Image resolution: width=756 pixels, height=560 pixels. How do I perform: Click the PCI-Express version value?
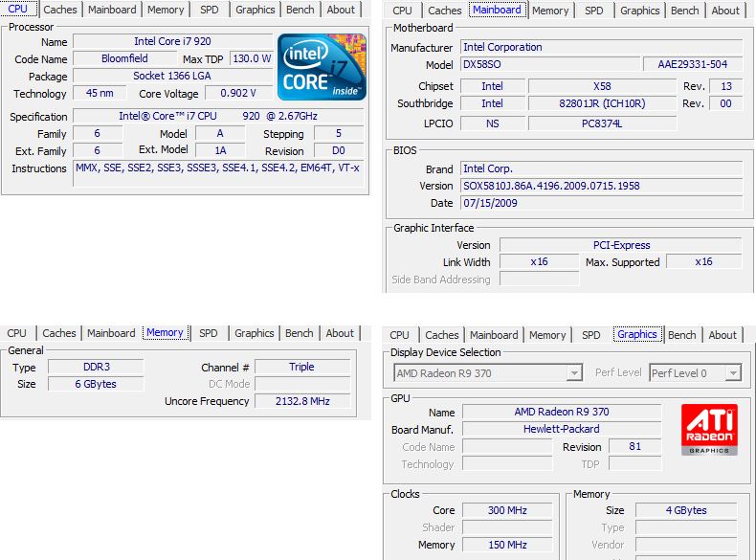pos(621,245)
